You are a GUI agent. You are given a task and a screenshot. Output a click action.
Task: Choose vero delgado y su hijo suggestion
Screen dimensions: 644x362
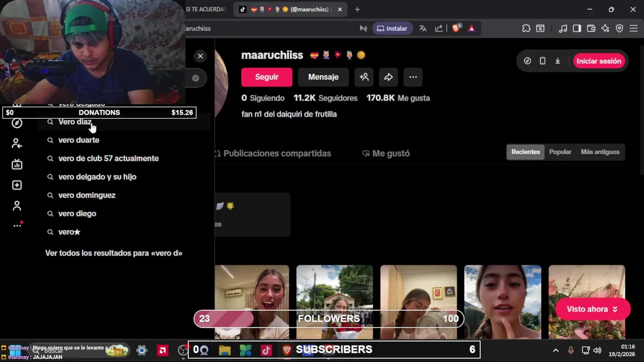tap(123, 176)
